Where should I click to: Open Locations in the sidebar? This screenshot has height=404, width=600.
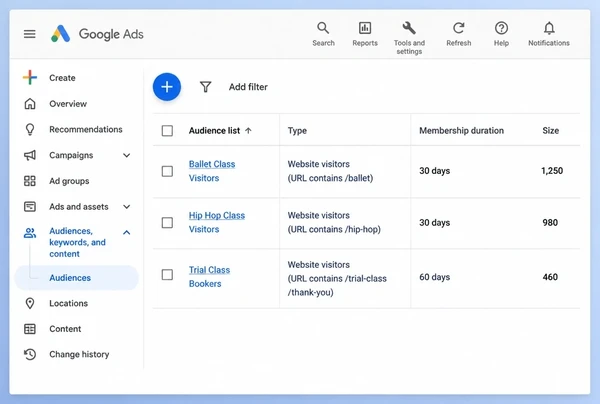[68, 303]
